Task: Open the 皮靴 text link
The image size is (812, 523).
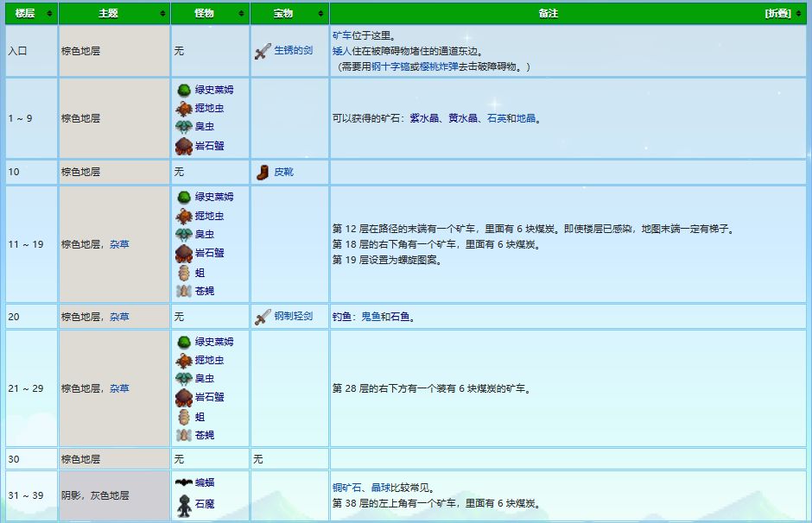Action: tap(284, 172)
